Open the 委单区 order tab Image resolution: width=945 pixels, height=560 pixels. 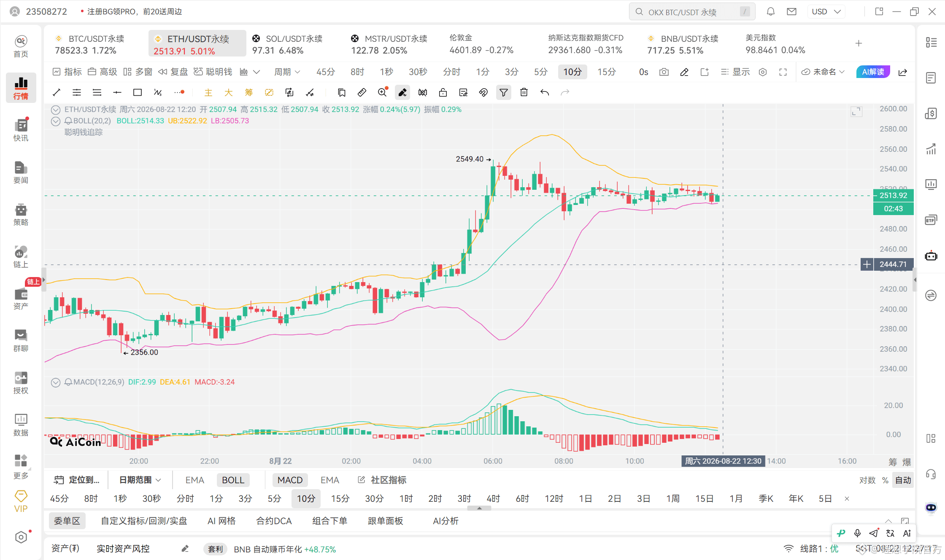[x=67, y=521]
